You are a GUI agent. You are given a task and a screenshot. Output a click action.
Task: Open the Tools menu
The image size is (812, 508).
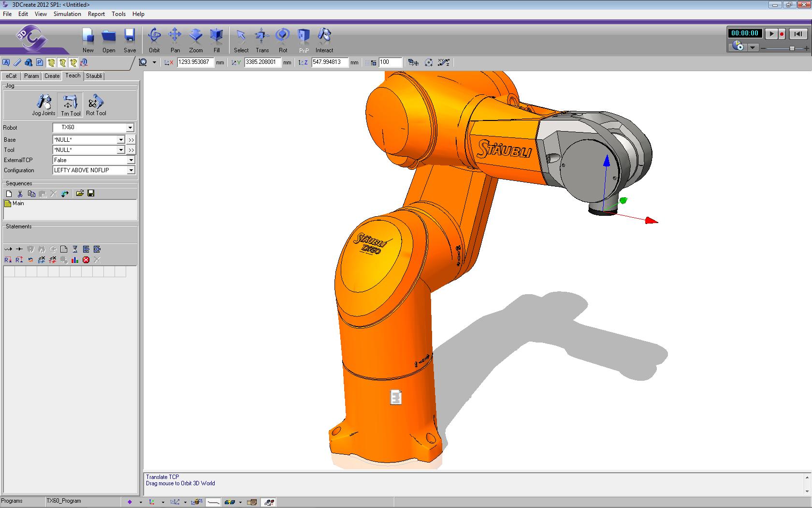(118, 14)
